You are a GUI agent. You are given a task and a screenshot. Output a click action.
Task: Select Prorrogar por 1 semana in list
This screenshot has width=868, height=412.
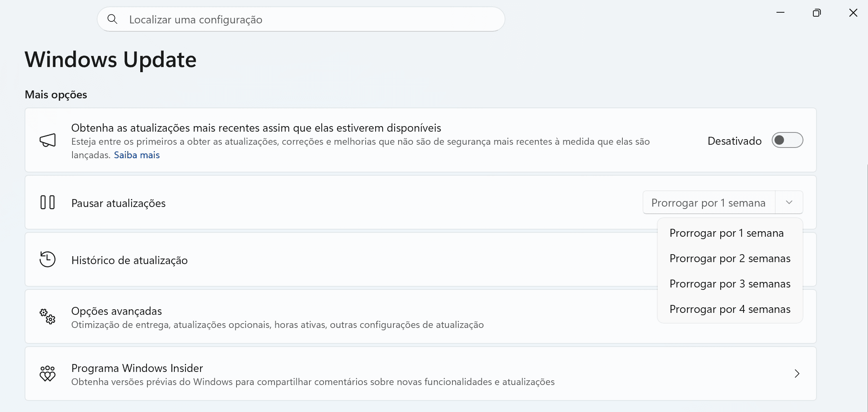click(x=727, y=233)
